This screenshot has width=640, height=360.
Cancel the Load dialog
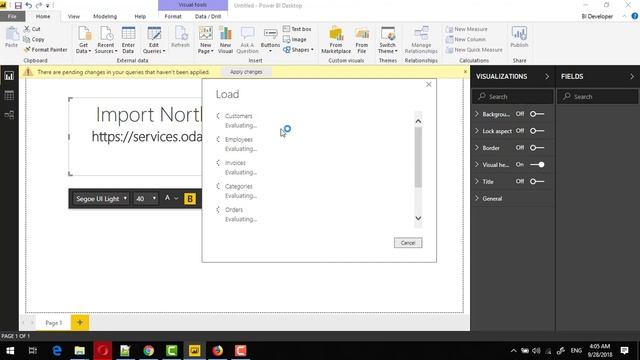(408, 242)
